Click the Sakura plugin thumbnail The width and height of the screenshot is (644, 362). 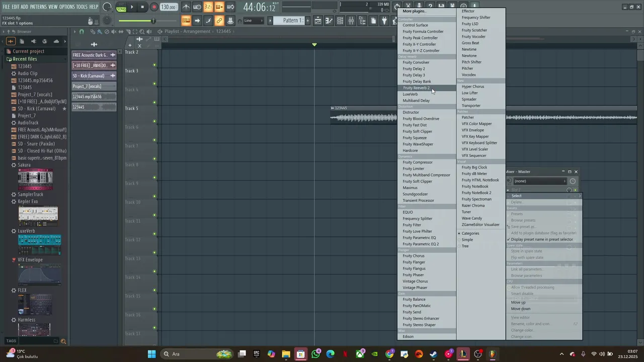tap(35, 178)
